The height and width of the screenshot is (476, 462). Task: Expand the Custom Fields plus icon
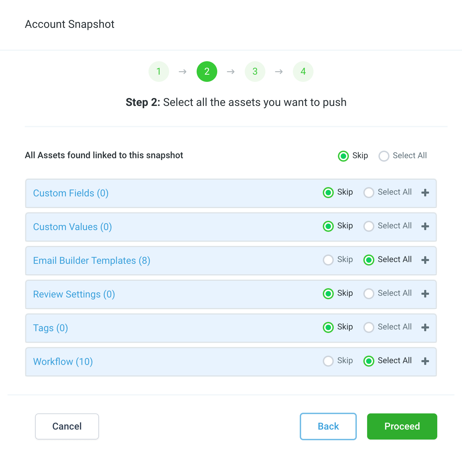tap(425, 193)
